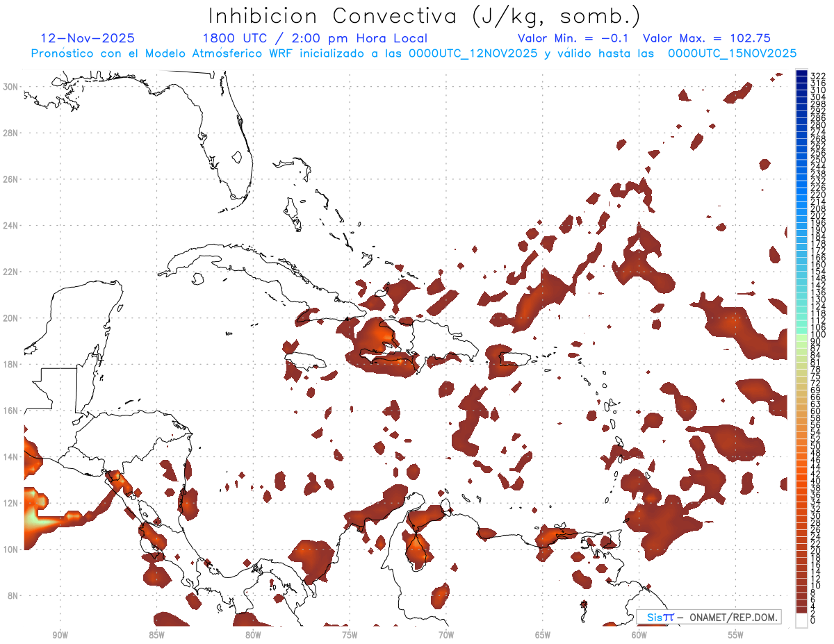
Task: Click the '26N' latitude label
Action: (x=11, y=179)
